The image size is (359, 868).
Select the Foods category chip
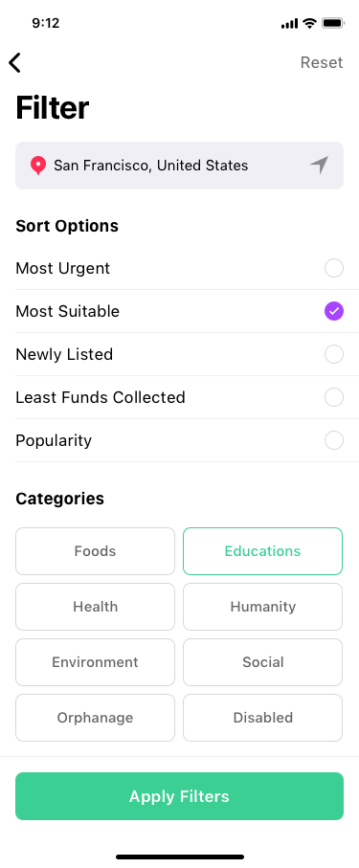[96, 551]
